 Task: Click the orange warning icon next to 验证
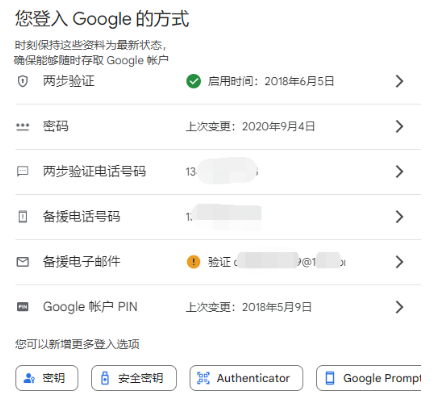(x=193, y=262)
